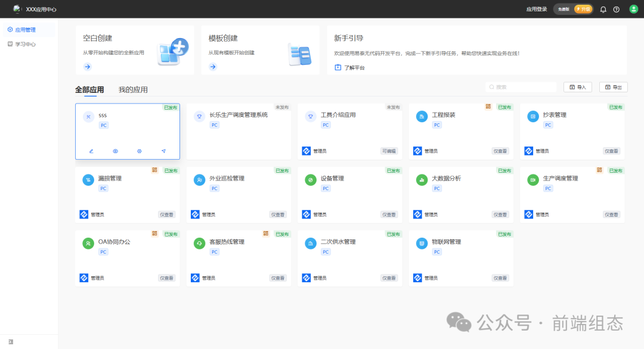This screenshot has width=644, height=349.
Task: Click the orange 升级 upgrade button
Action: (583, 9)
